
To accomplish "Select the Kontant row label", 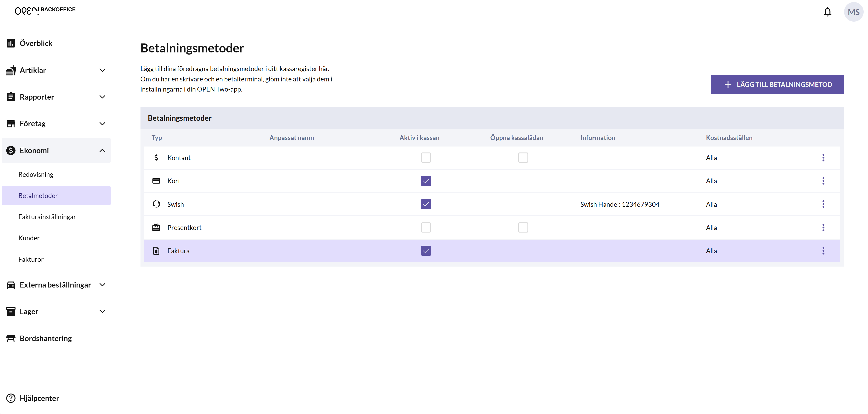I will [x=179, y=158].
